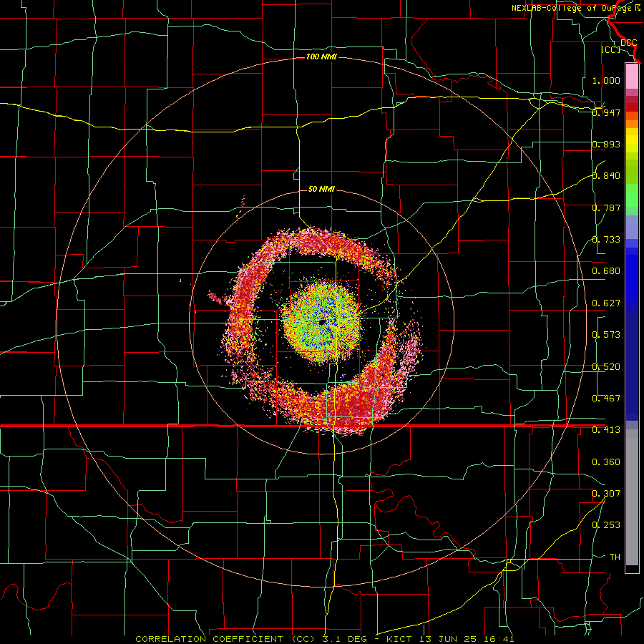Select the 0.413 scale value

606,430
